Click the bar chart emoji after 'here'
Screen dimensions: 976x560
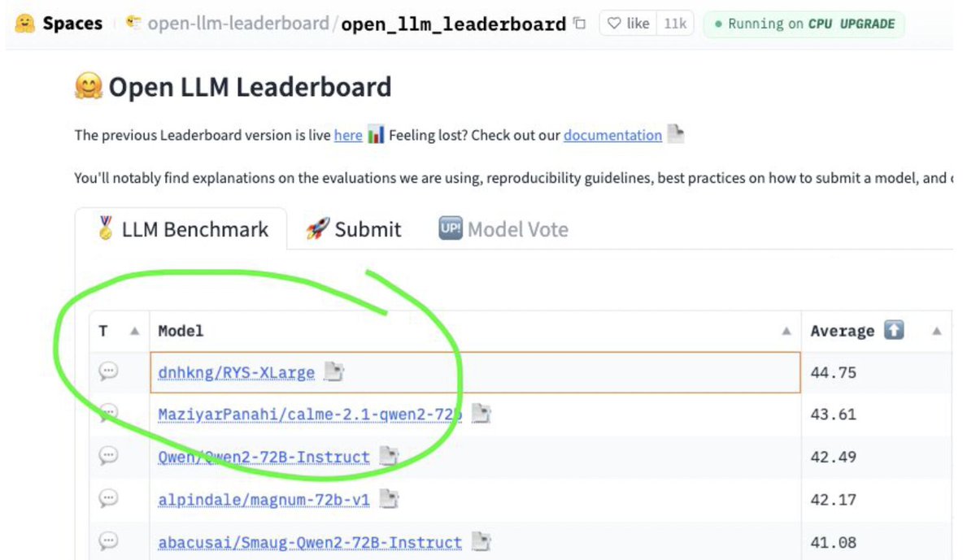pos(375,135)
